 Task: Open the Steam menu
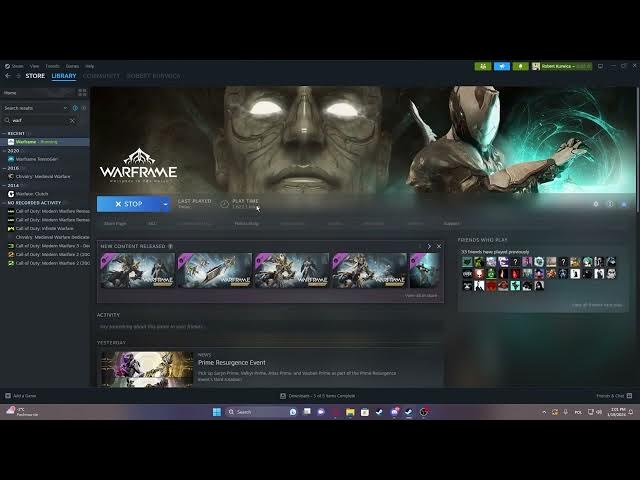15,66
